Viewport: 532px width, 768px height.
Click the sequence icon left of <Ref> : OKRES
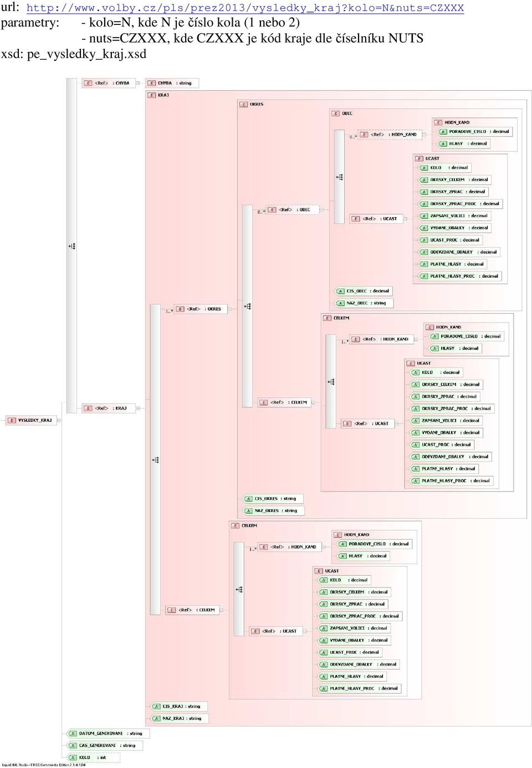[x=156, y=460]
